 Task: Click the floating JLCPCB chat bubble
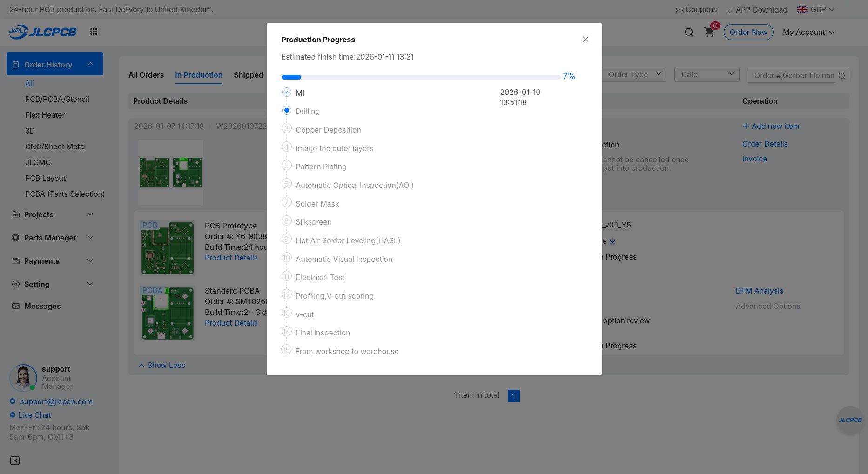click(850, 420)
